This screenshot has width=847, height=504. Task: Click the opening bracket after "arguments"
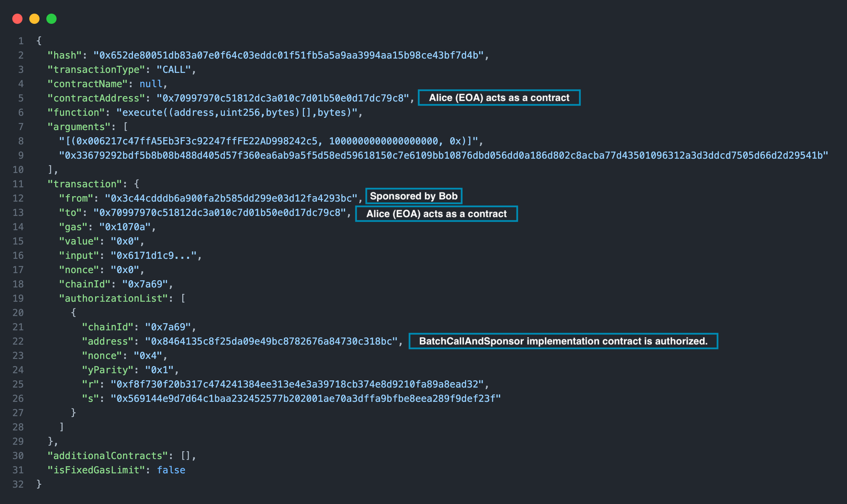(x=125, y=127)
